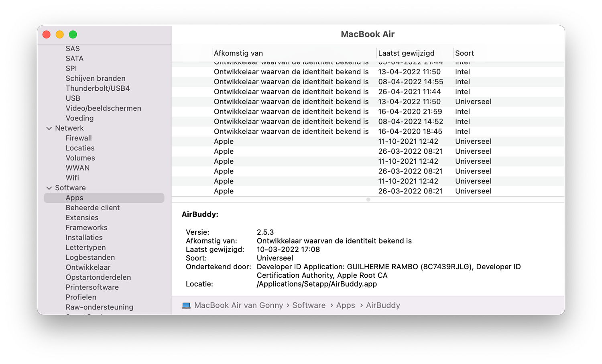Select SAS in the sidebar
Viewport: 602px width, 364px height.
pyautogui.click(x=73, y=49)
